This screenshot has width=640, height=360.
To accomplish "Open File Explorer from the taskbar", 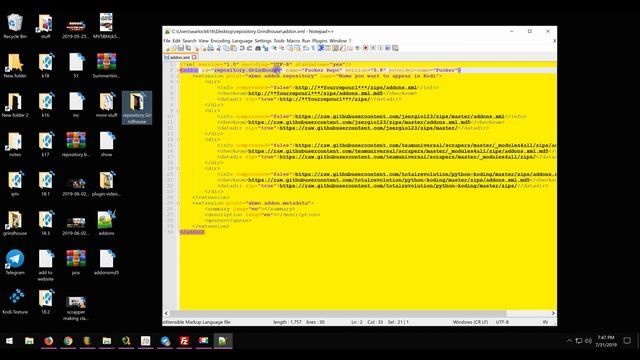I will 29,340.
